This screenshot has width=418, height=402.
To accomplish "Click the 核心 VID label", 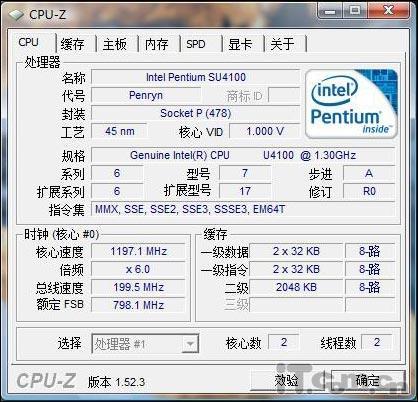I will [201, 132].
